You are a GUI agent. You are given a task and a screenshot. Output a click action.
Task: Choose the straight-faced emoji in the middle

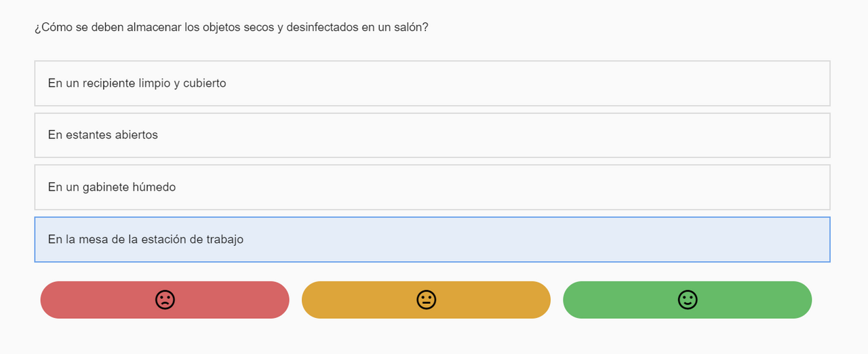pyautogui.click(x=426, y=300)
